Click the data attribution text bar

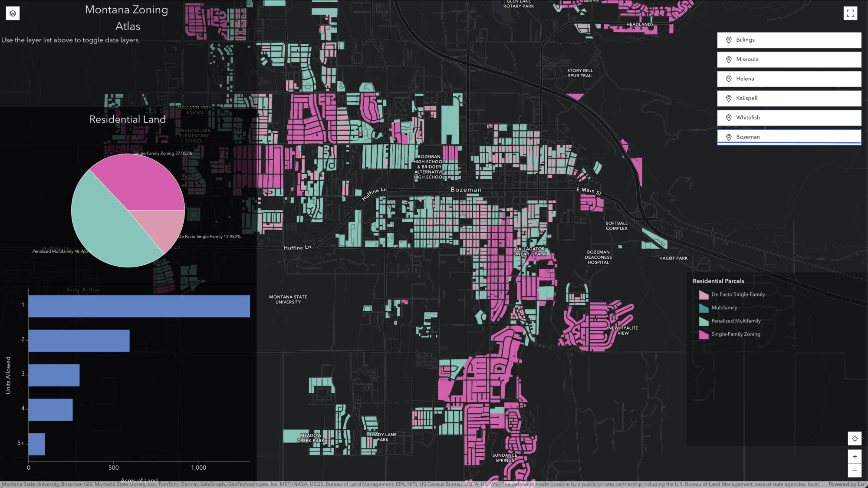click(260, 484)
